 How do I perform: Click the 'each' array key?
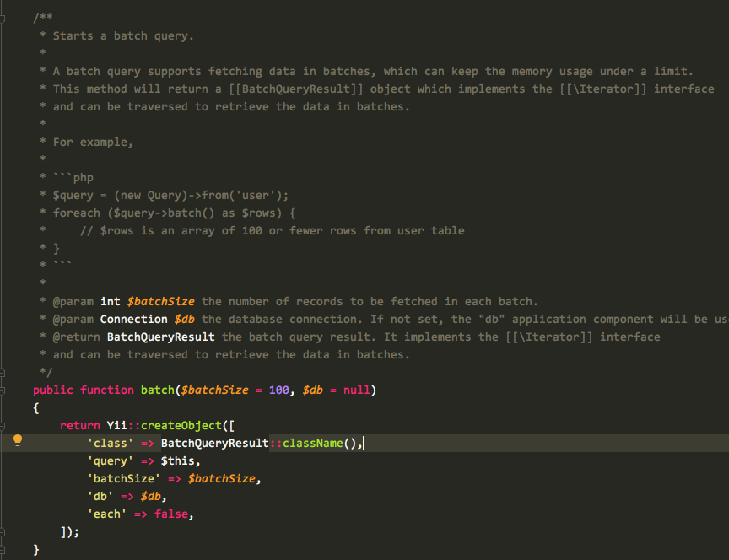click(x=107, y=514)
